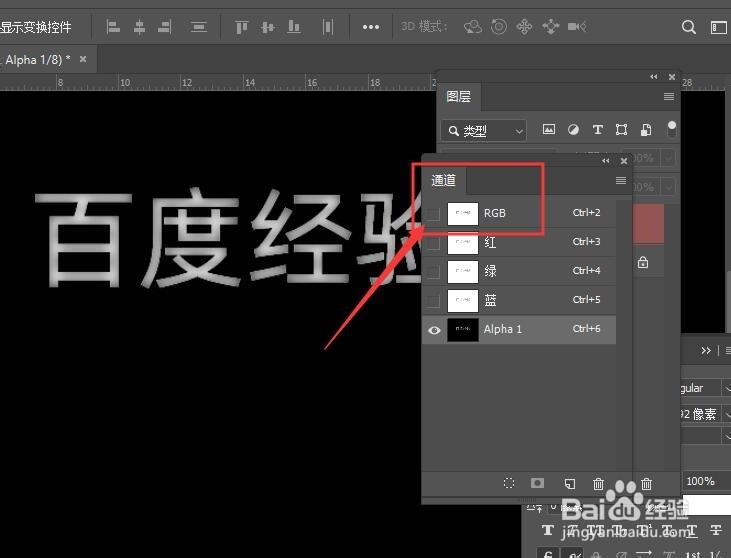The image size is (731, 558).
Task: Open the workspace switcher icon
Action: [x=718, y=27]
